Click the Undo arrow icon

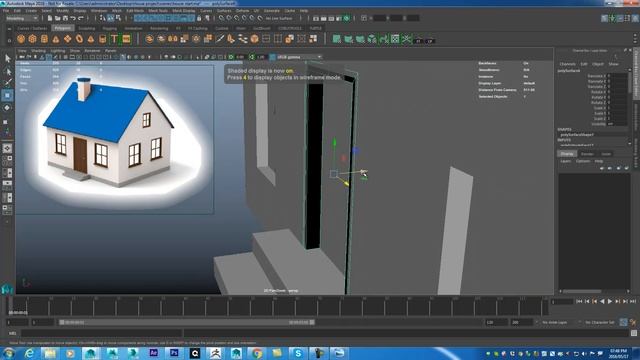coord(73,18)
